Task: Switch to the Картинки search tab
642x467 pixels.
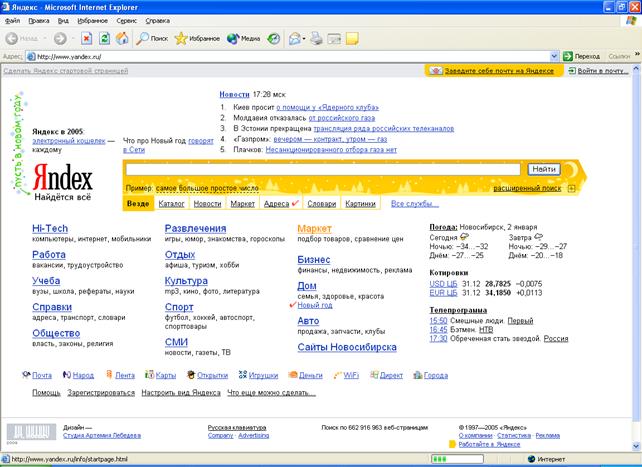Action: click(x=360, y=204)
